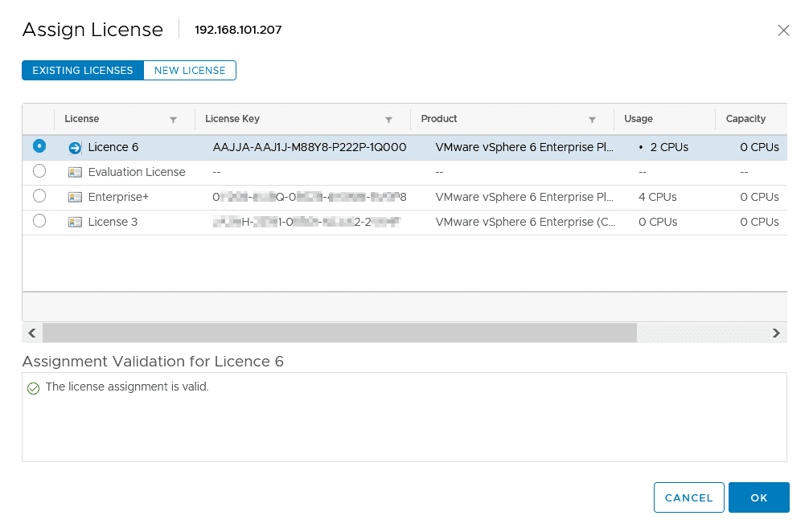
Task: Select the Licence 6 radio button
Action: (39, 146)
